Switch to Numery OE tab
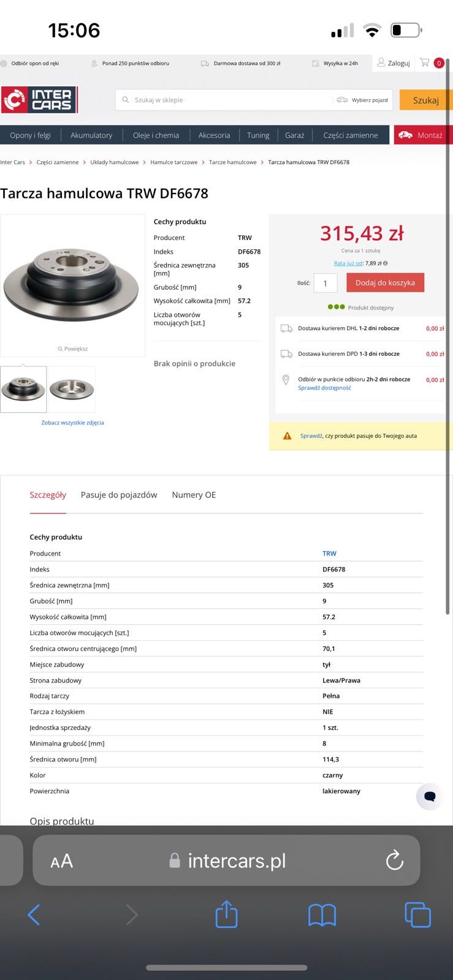The height and width of the screenshot is (980, 453). pyautogui.click(x=194, y=495)
